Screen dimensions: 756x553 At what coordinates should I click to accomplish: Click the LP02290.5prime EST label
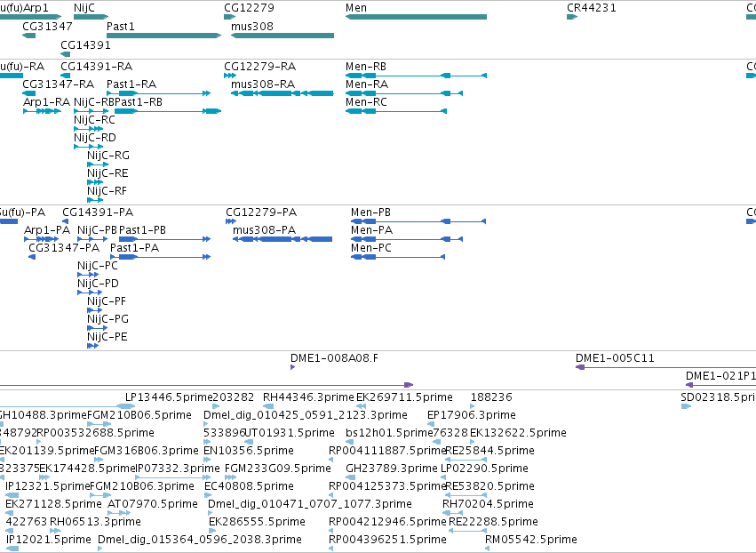484,469
